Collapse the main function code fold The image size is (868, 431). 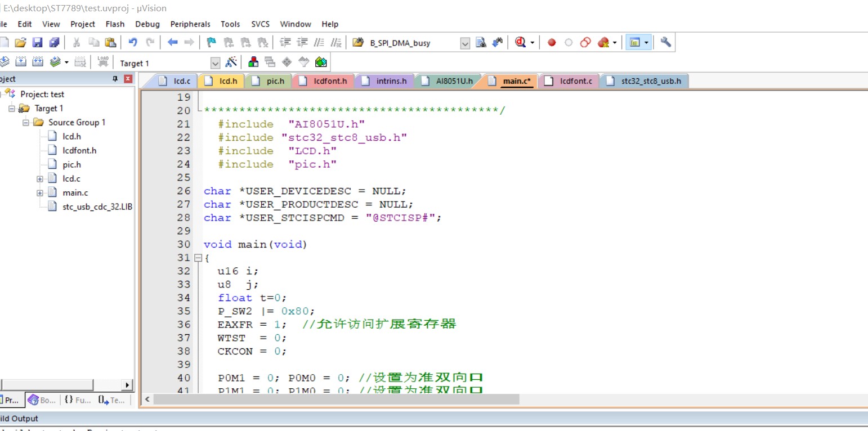(198, 258)
